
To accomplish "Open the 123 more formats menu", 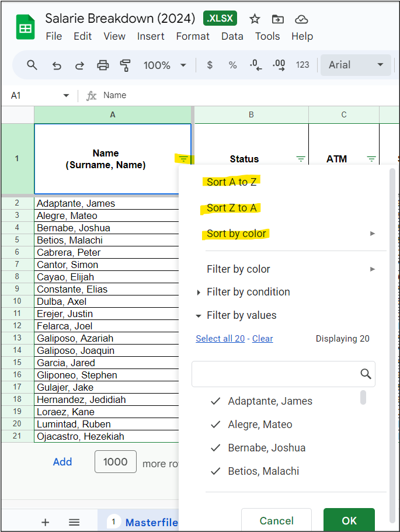I will 302,65.
